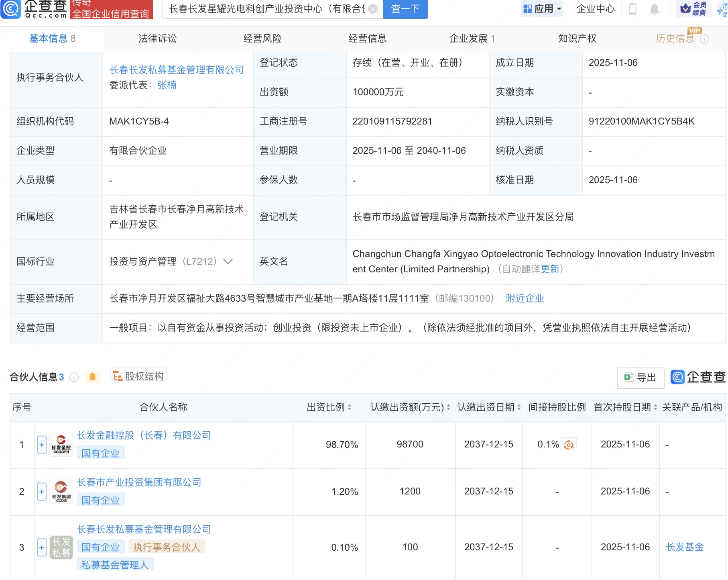Click the orange bell alert beside partner info
The width and height of the screenshot is (728, 580).
92,377
